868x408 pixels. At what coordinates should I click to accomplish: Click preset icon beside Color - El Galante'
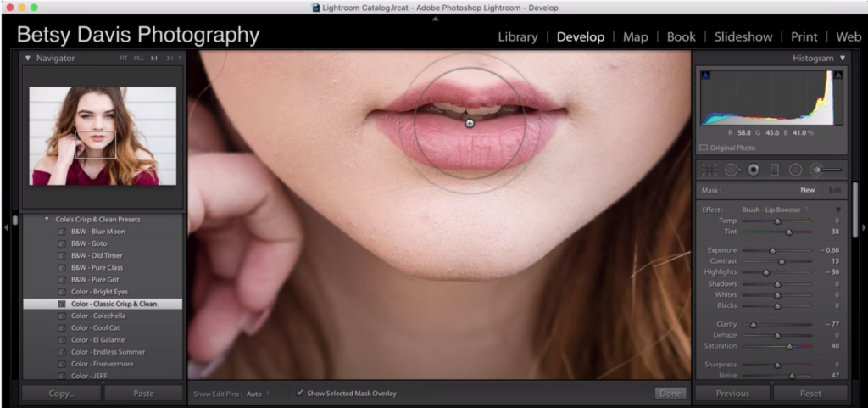(62, 340)
